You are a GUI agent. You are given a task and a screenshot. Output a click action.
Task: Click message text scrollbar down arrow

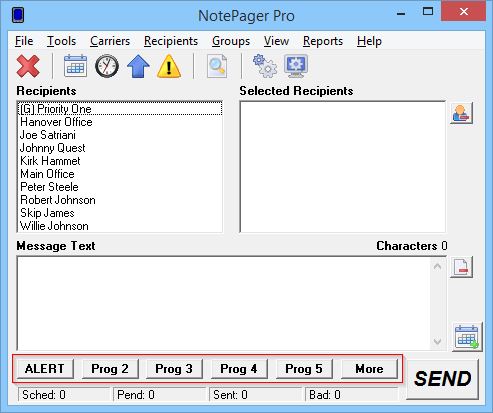tap(437, 341)
